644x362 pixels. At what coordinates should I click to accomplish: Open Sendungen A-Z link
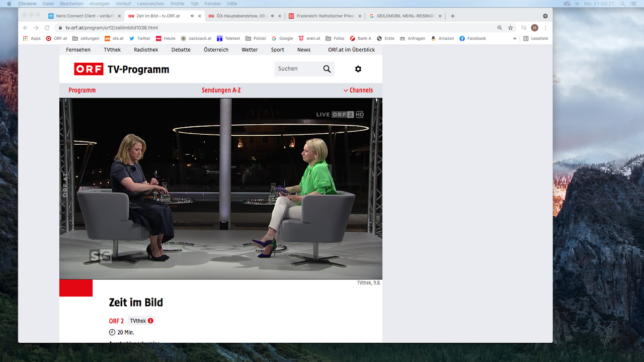[221, 90]
